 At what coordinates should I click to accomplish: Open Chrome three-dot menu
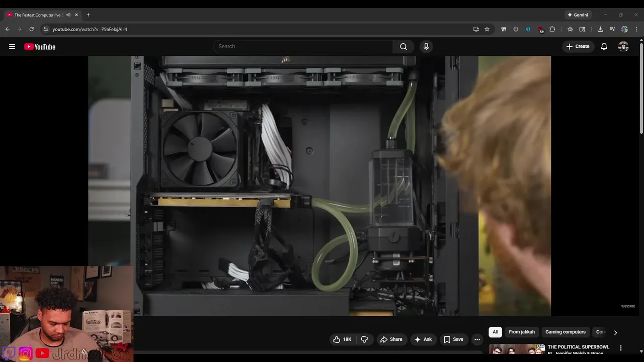636,29
